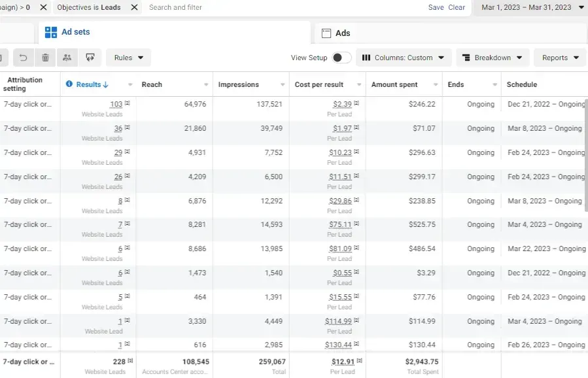Click the $81.09 cost per lead
The height and width of the screenshot is (378, 588).
point(341,249)
